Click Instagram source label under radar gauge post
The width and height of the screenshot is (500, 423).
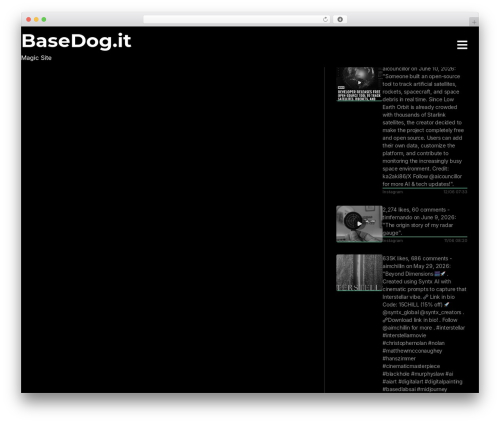tap(393, 241)
